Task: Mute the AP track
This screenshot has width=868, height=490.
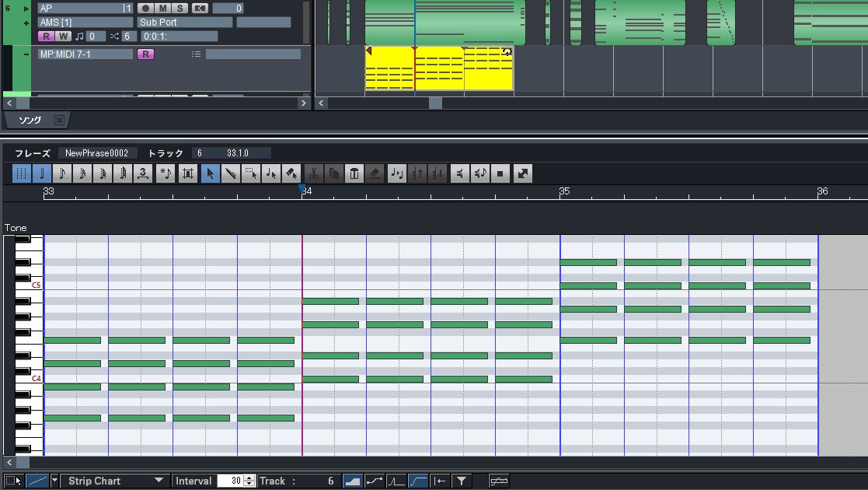Action: tap(163, 9)
